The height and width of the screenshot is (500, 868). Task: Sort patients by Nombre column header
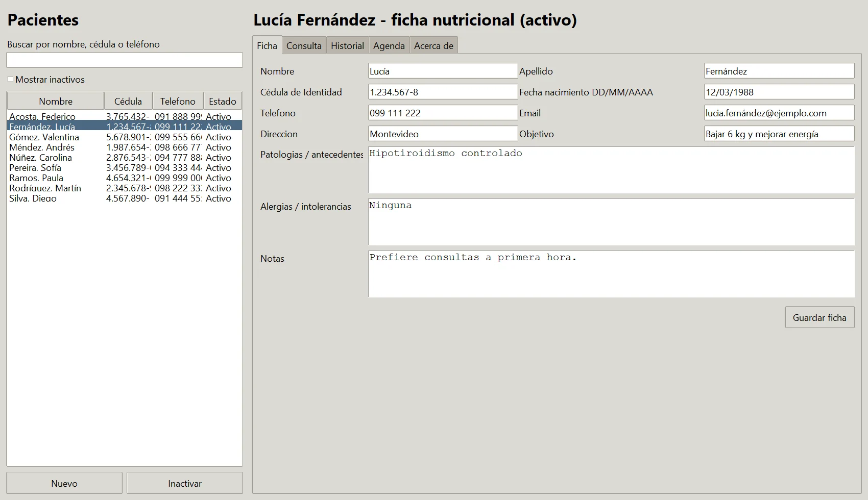[56, 101]
